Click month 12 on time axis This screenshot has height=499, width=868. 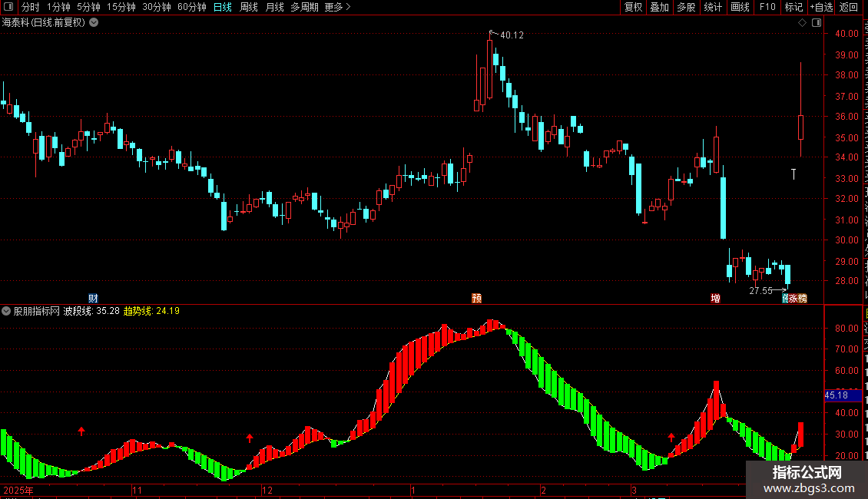pos(267,490)
